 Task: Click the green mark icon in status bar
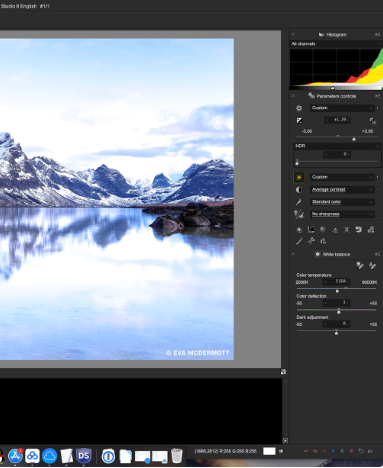coord(342,451)
